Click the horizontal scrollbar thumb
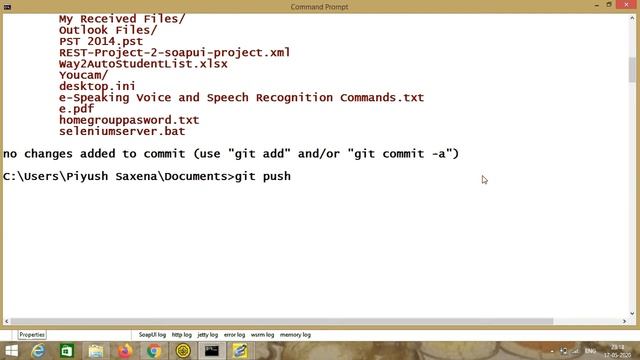This screenshot has height=360, width=640. tap(282, 321)
